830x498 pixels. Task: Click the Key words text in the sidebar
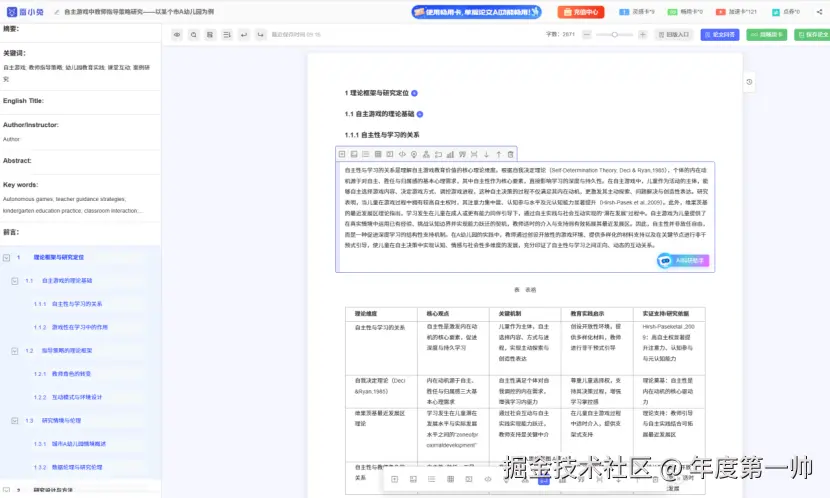pos(73,205)
